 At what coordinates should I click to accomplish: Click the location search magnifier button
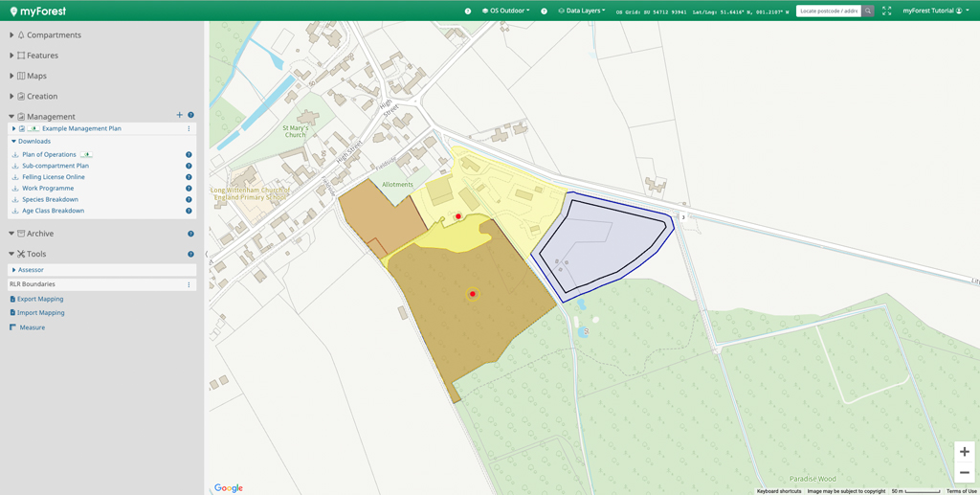pos(868,11)
